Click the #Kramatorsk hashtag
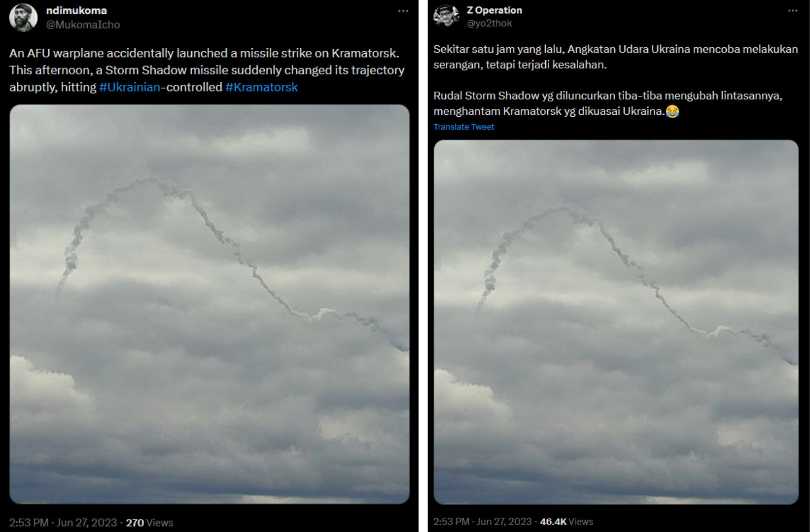Image resolution: width=810 pixels, height=532 pixels. (262, 87)
